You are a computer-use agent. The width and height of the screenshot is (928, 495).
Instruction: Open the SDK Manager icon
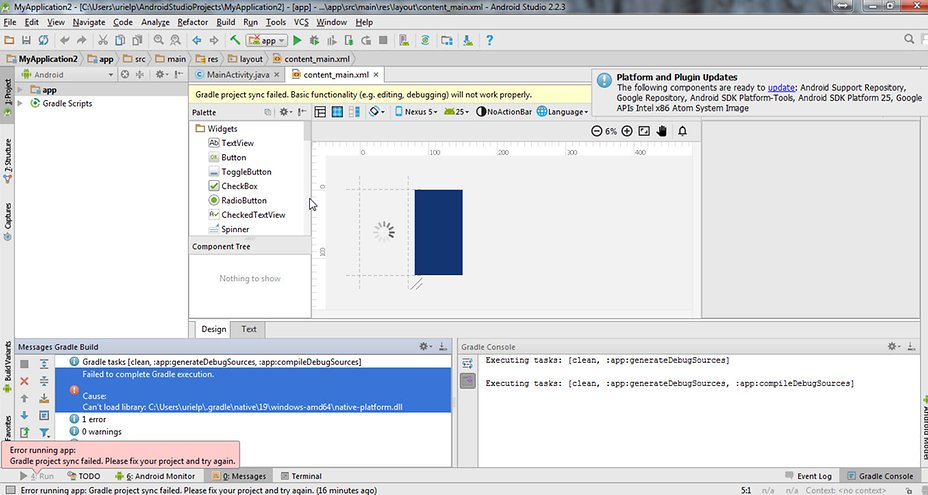468,40
